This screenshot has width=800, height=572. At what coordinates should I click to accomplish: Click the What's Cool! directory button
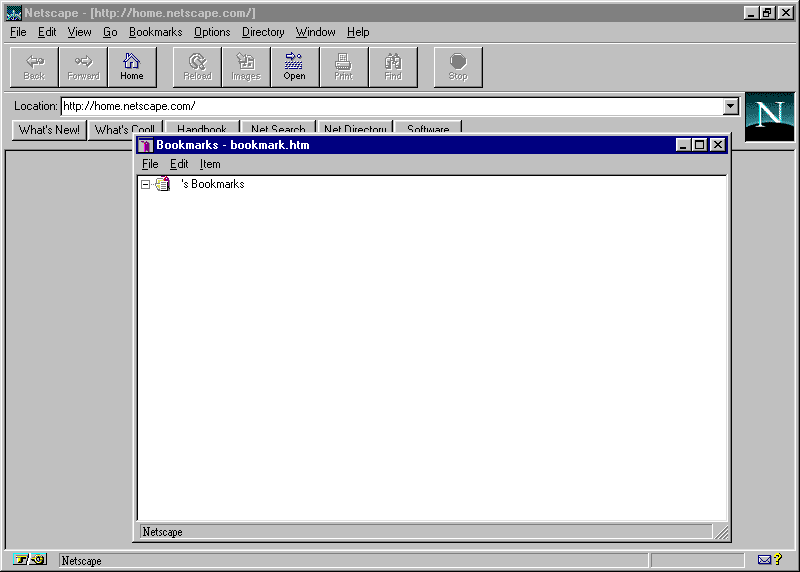coord(125,128)
